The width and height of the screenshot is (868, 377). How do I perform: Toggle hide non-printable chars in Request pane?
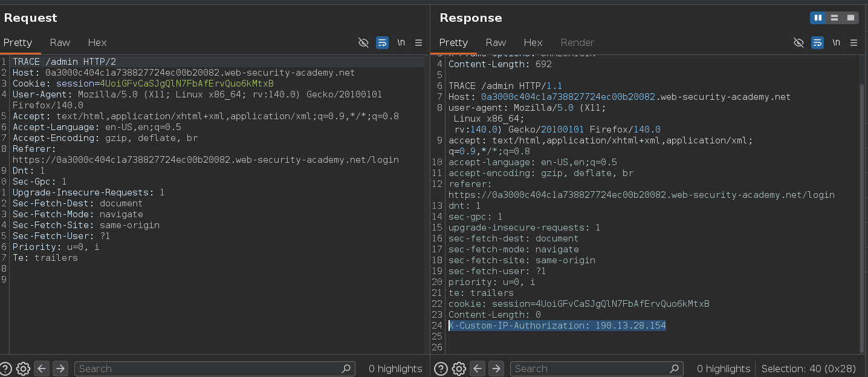coord(363,42)
